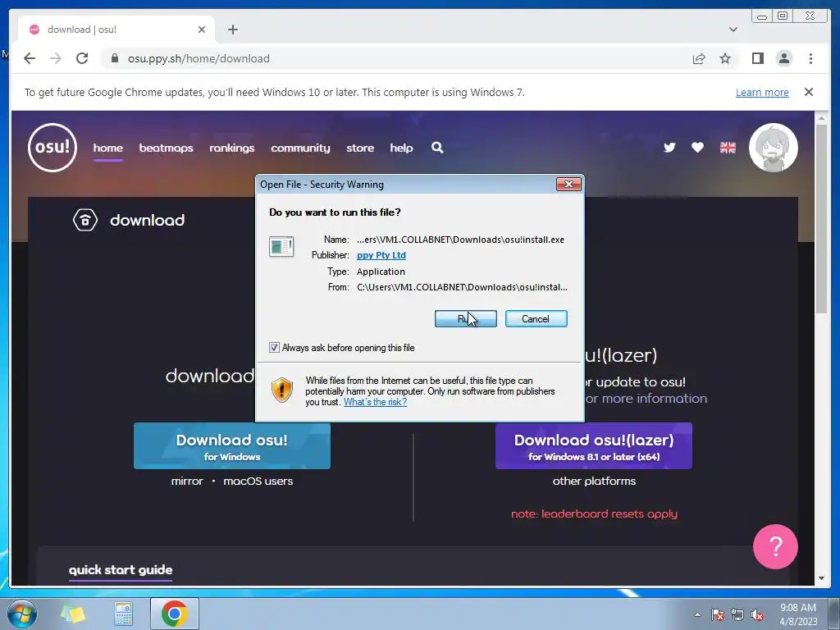The width and height of the screenshot is (840, 630).
Task: View site info via the padlock icon
Action: point(114,58)
